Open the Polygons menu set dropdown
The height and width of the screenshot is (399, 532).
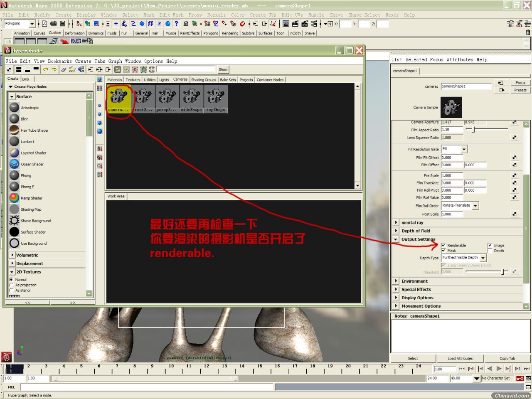(20, 24)
